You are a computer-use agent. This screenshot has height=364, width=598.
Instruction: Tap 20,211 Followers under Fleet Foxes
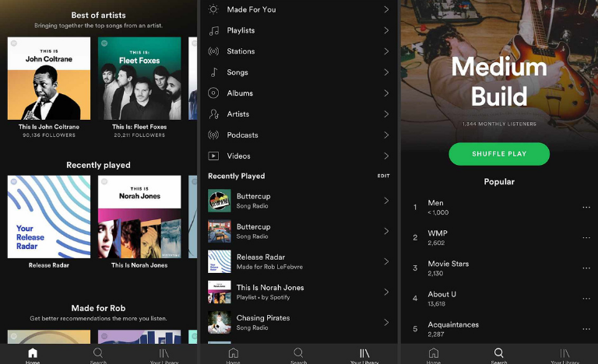coord(139,135)
